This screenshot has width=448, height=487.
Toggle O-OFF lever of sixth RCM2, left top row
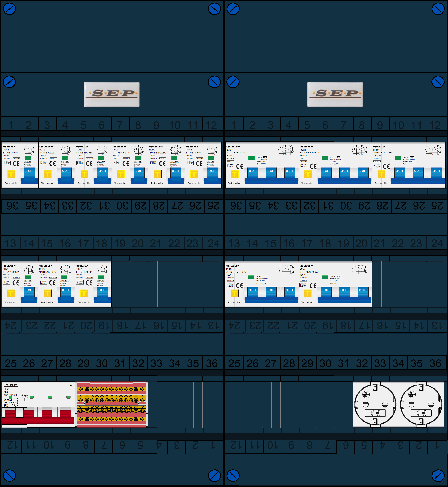212,175
